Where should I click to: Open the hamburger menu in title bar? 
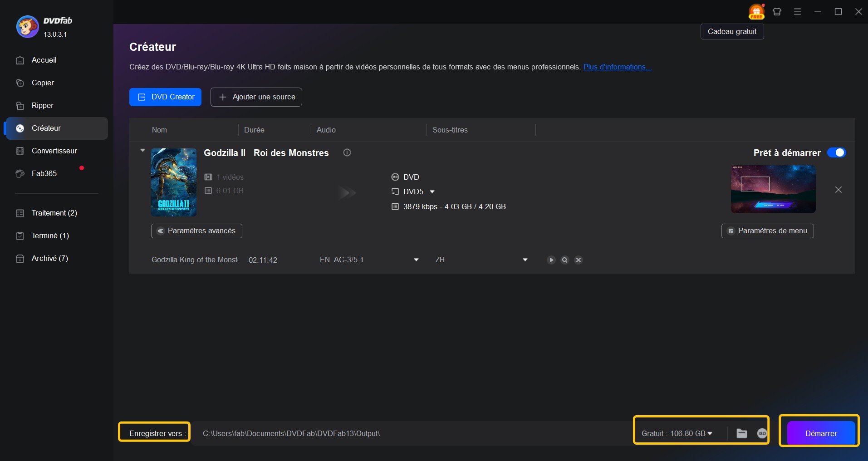(x=797, y=12)
